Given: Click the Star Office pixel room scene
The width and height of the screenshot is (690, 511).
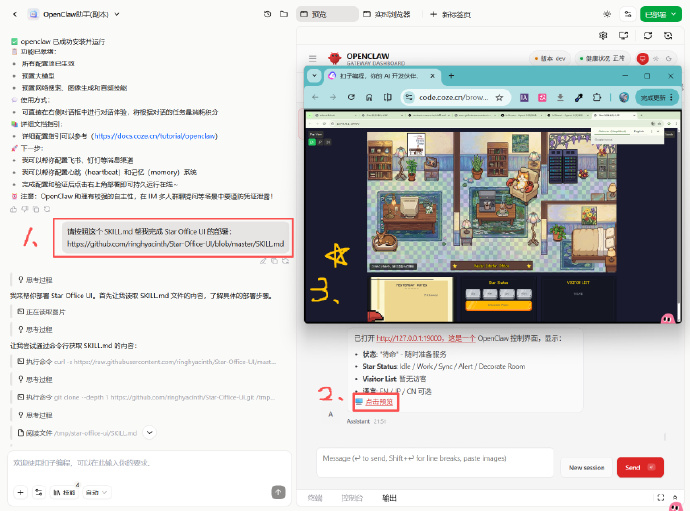Looking at the screenshot, I should 492,201.
